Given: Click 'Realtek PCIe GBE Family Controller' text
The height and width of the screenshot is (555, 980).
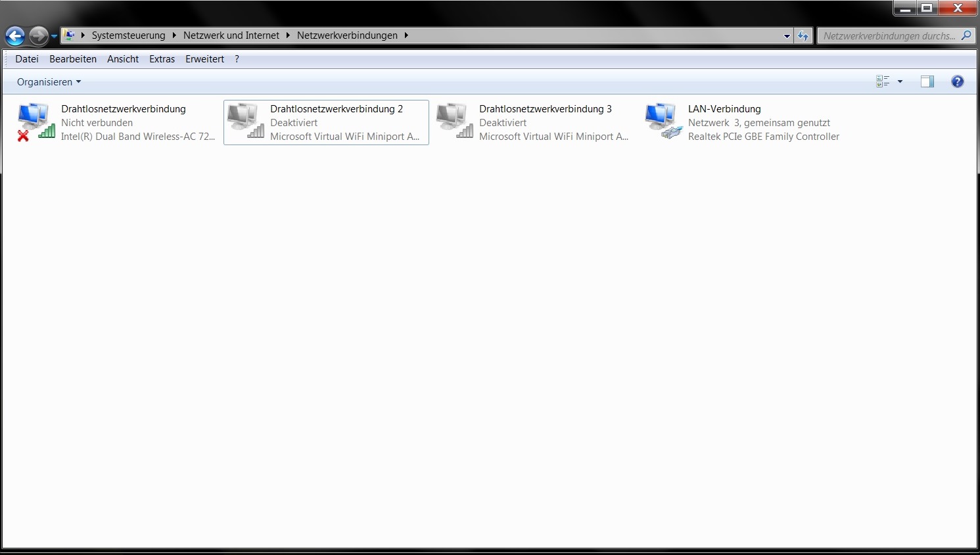Looking at the screenshot, I should pos(764,137).
